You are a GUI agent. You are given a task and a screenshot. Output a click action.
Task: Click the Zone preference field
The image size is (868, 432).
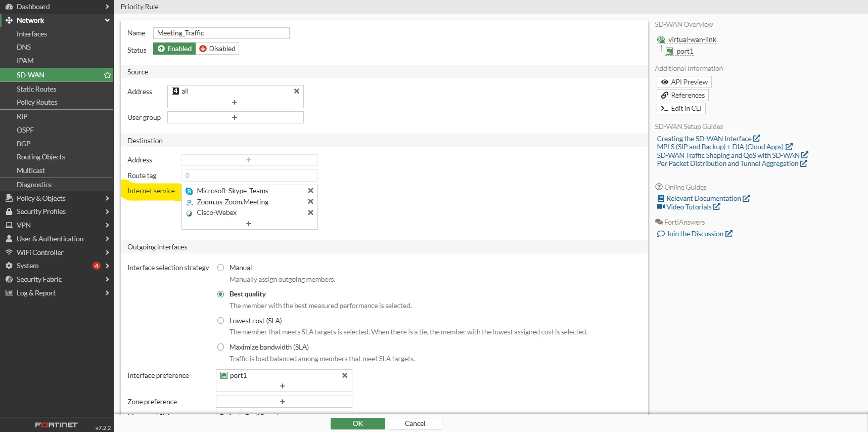284,402
